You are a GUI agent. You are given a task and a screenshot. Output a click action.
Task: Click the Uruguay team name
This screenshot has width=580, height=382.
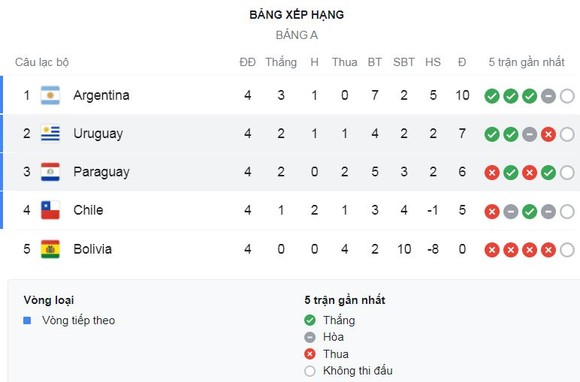(x=98, y=133)
